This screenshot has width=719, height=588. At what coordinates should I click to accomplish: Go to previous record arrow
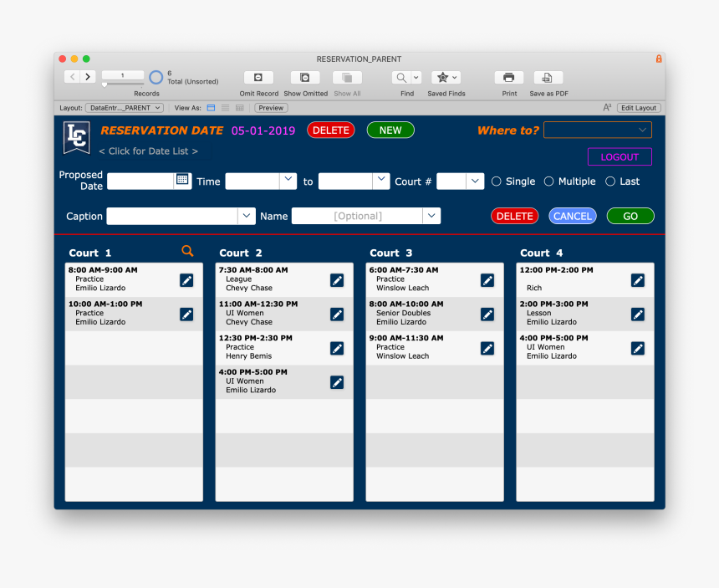[73, 77]
